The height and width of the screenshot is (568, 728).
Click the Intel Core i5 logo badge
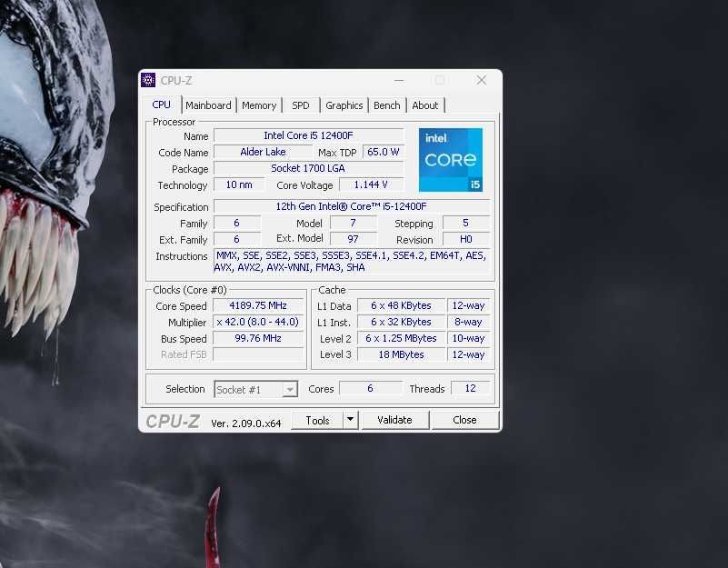tap(451, 160)
